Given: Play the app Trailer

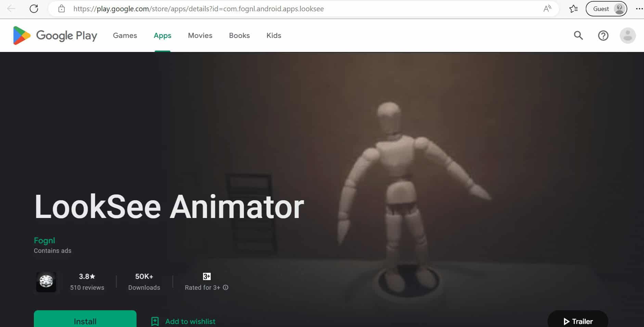Looking at the screenshot, I should pyautogui.click(x=578, y=319).
